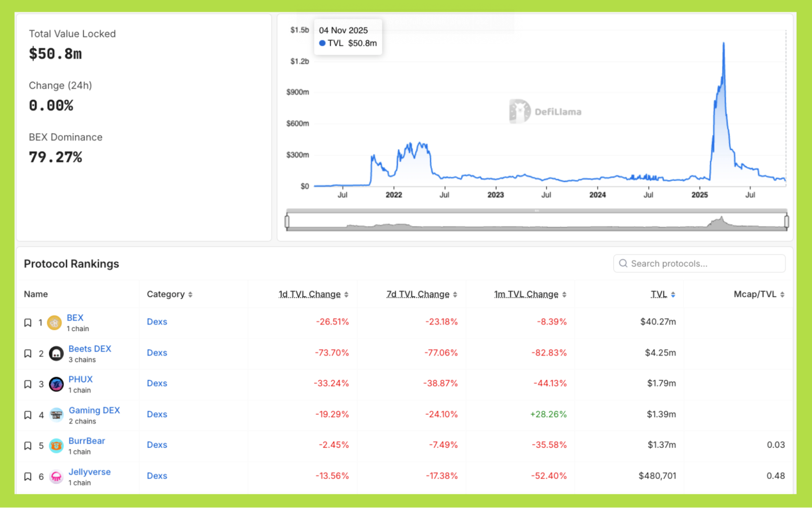The height and width of the screenshot is (508, 812).
Task: Bookmark the Jellyverse protocol
Action: (x=28, y=476)
